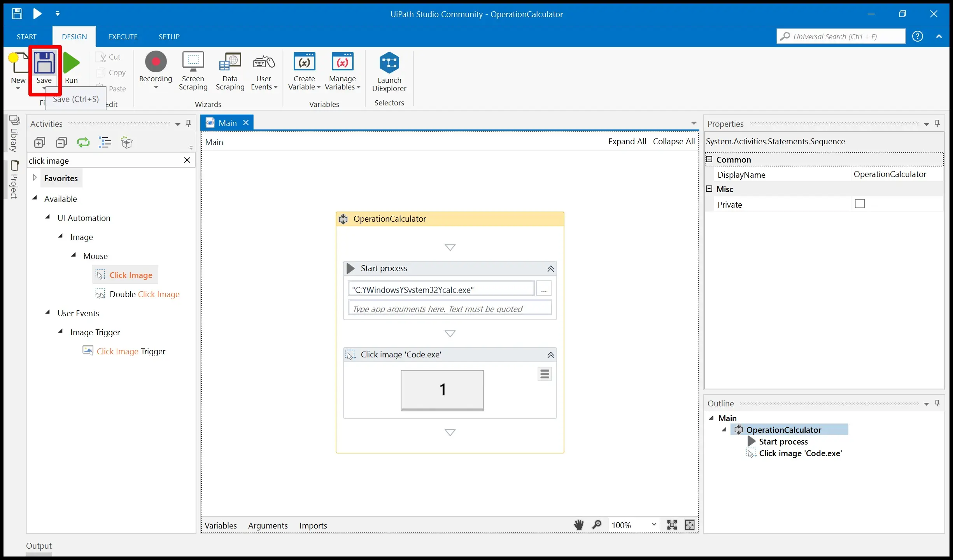Open the Activities panel options dropdown
This screenshot has height=560, width=953.
(x=178, y=124)
